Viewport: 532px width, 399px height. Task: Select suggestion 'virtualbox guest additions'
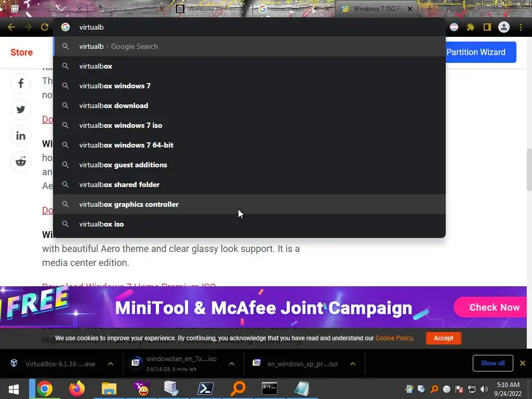click(249, 165)
